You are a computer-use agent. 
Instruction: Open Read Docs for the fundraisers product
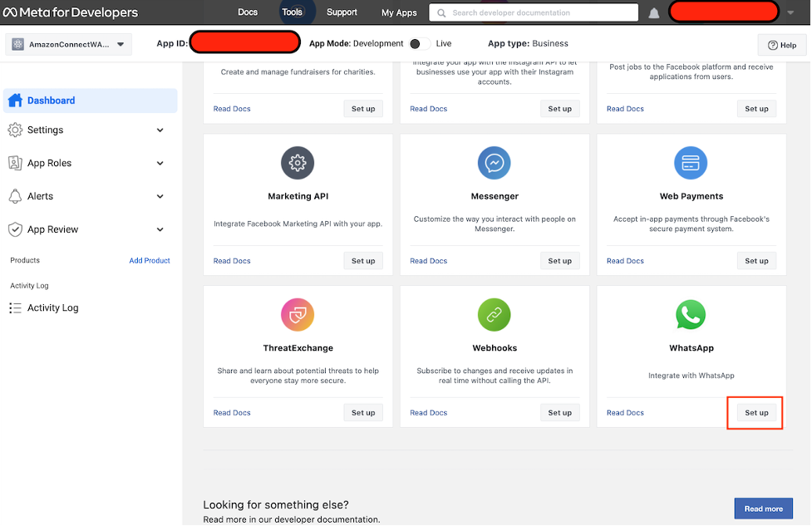coord(232,109)
